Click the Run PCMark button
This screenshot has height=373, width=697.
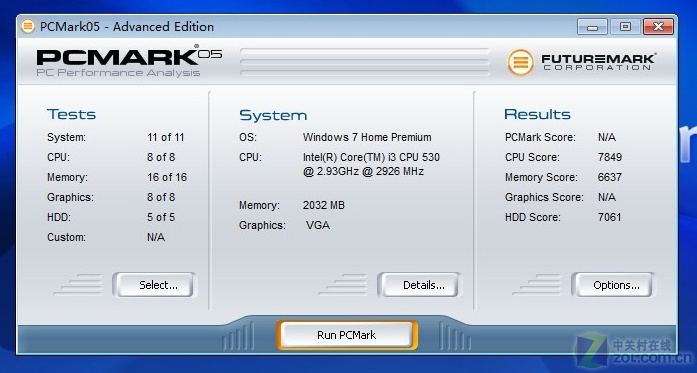347,335
